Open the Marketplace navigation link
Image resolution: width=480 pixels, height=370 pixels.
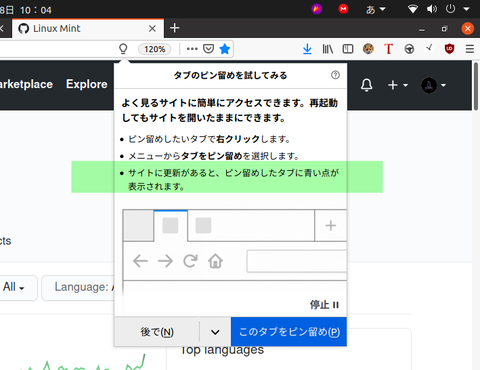tap(26, 84)
